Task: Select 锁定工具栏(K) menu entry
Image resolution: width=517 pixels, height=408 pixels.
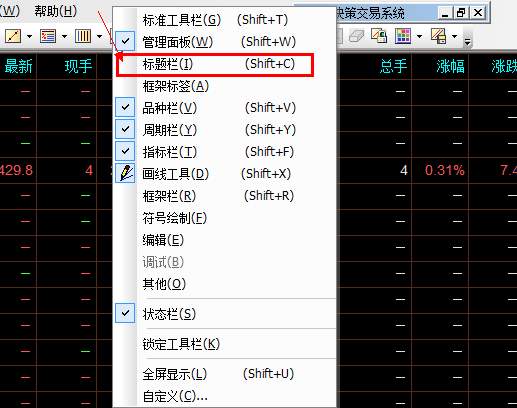Action: 224,344
